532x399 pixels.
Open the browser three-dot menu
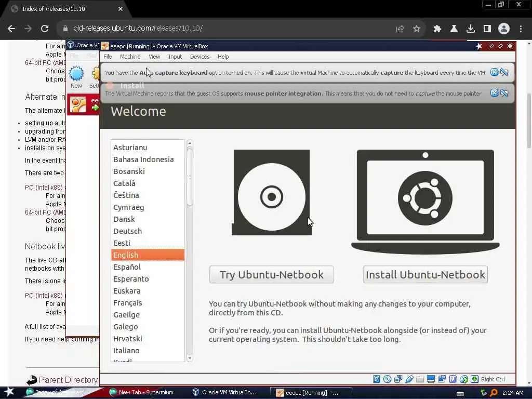(x=521, y=29)
